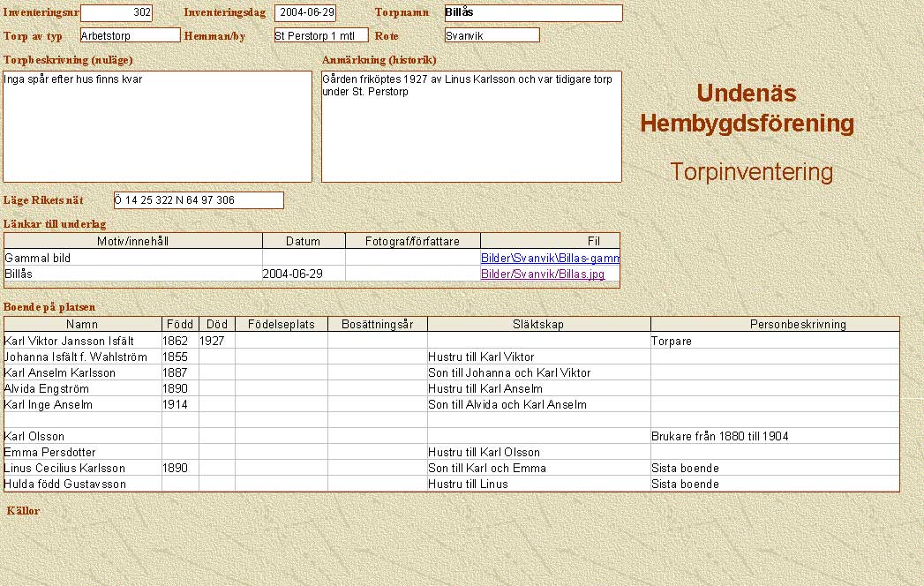Click the Brukare från 1880 till 1904 cell
This screenshot has height=586, width=924.
pyautogui.click(x=774, y=436)
